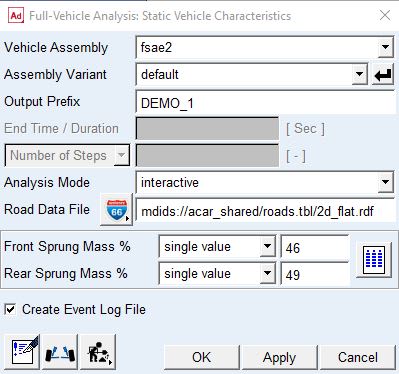Click the worker with shovel icon
The height and width of the screenshot is (374, 399).
(98, 352)
